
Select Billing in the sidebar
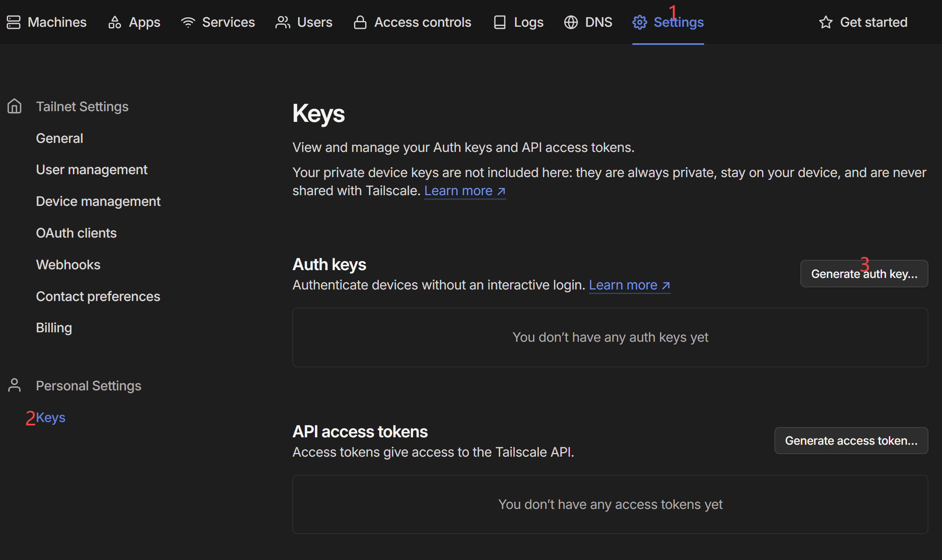tap(54, 328)
